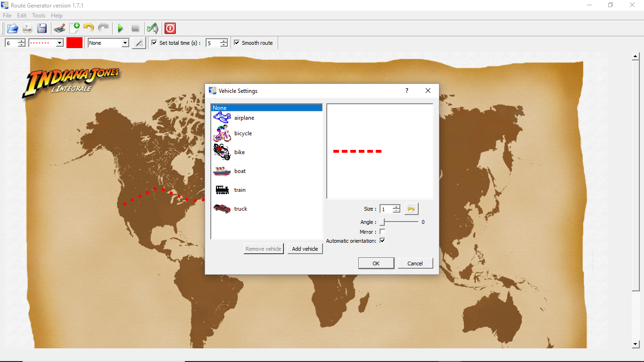This screenshot has width=644, height=362.
Task: Increase vehicle Size value
Action: [396, 207]
